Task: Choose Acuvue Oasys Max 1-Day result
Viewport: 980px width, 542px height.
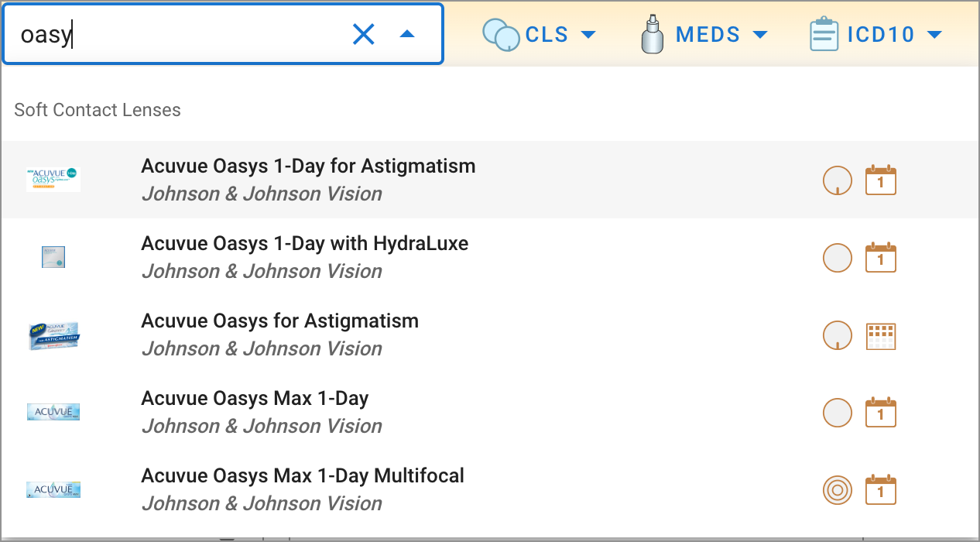Action: (x=255, y=399)
